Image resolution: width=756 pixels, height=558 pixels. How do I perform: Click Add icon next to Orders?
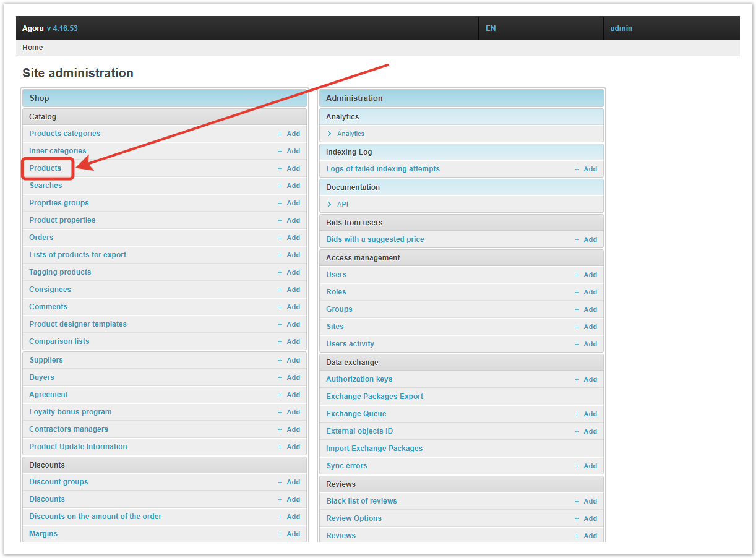click(x=289, y=238)
